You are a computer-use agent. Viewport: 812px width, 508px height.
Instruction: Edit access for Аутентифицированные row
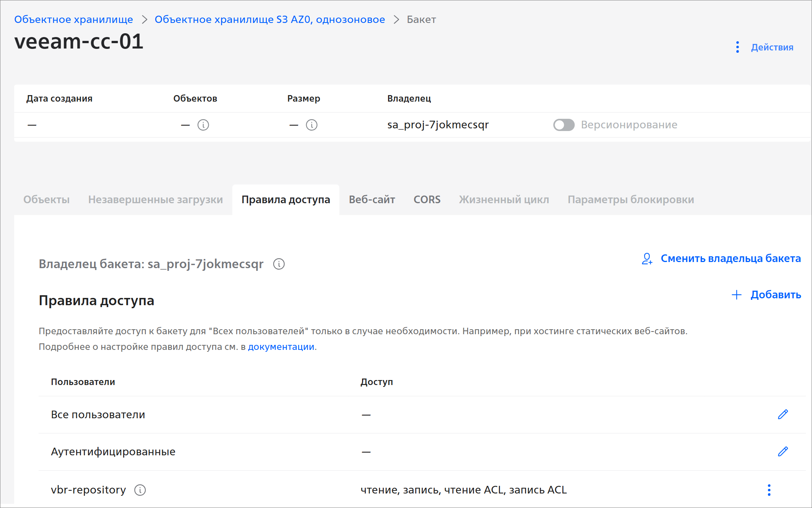click(x=783, y=451)
